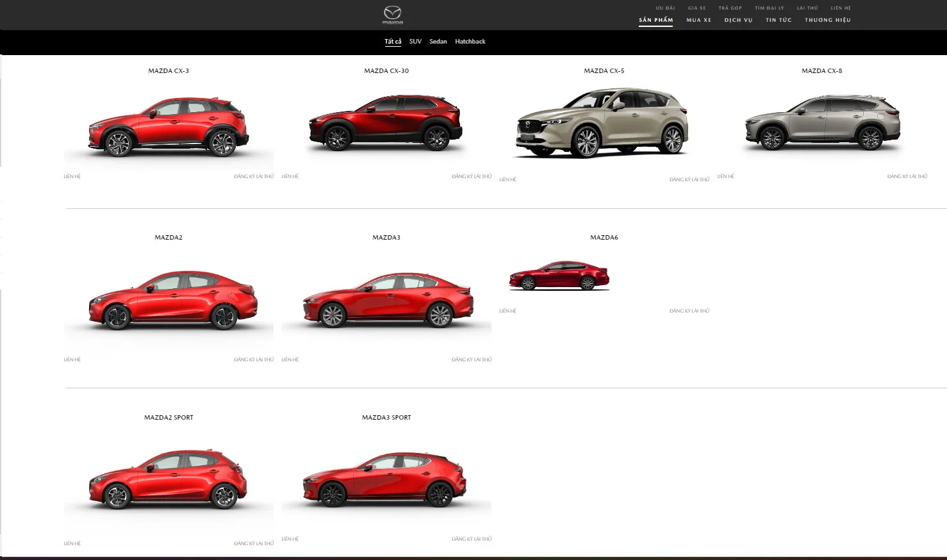Click the MAZDA2 SPORT title text
Image resolution: width=947 pixels, height=560 pixels.
click(169, 417)
